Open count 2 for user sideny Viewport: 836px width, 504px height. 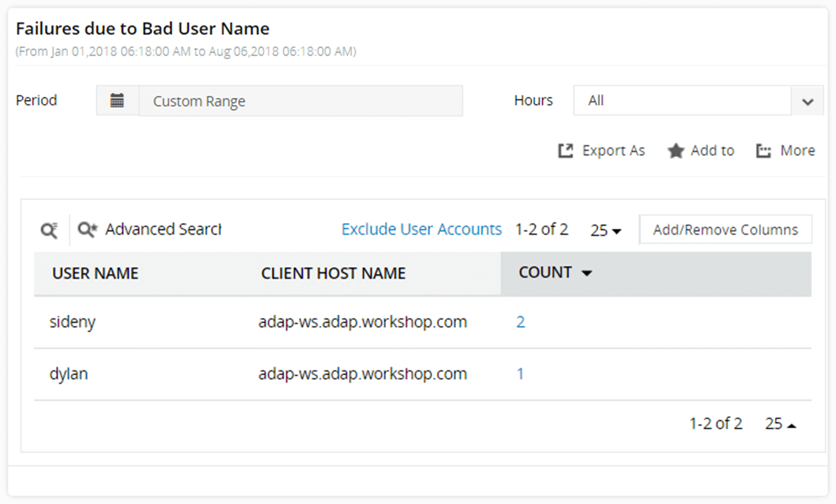(x=520, y=322)
